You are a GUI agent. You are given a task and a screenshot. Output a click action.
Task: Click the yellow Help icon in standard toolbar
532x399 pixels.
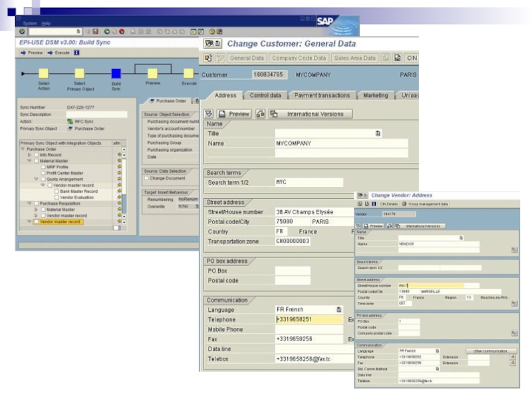pyautogui.click(x=212, y=31)
